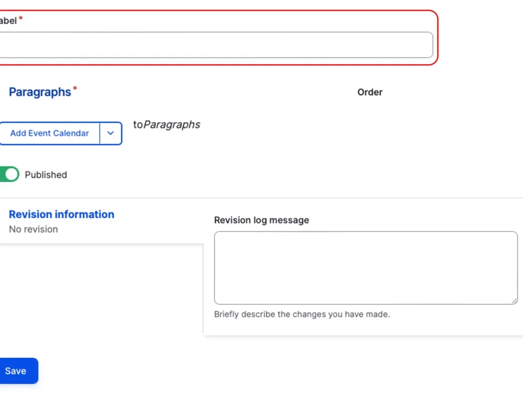The image size is (532, 399).
Task: Click the 'Briefly describe the changes' help text
Action: [x=302, y=314]
